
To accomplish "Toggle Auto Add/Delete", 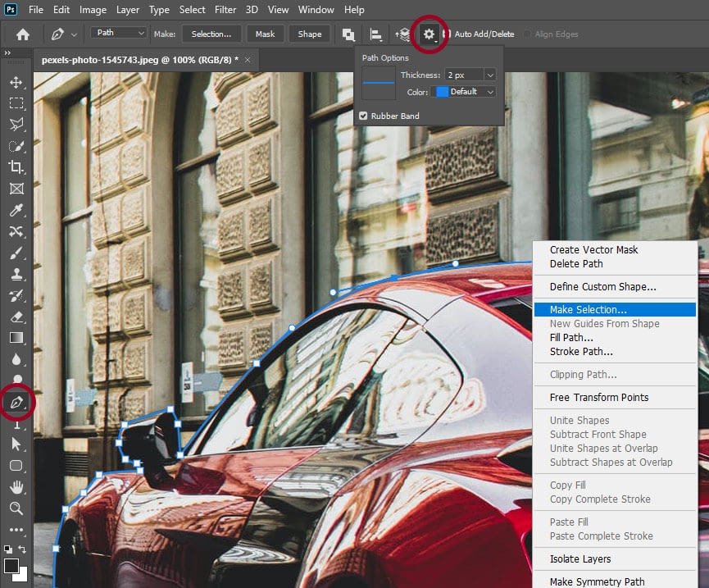I will point(445,34).
